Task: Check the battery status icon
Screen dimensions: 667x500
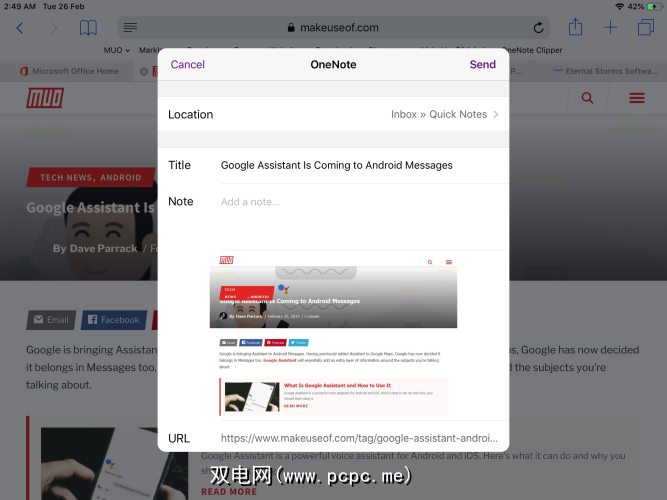Action: coord(655,6)
